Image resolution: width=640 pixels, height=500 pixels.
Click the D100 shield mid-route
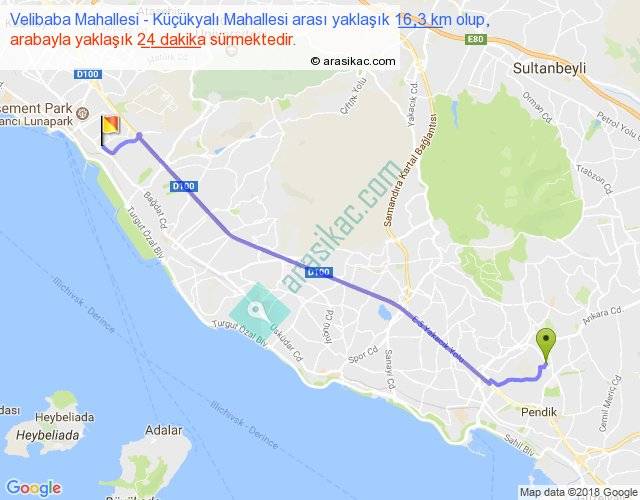click(x=319, y=272)
